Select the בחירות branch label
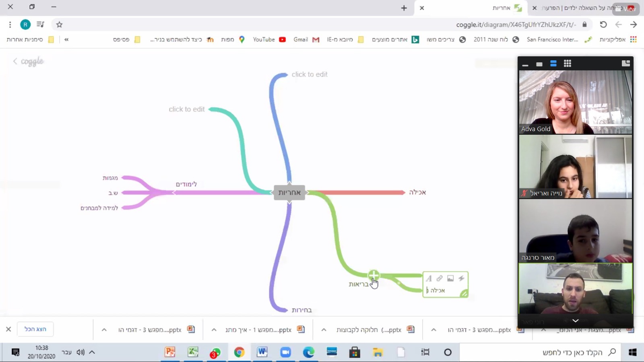Screen dimensions: 644x362 coord(301,310)
